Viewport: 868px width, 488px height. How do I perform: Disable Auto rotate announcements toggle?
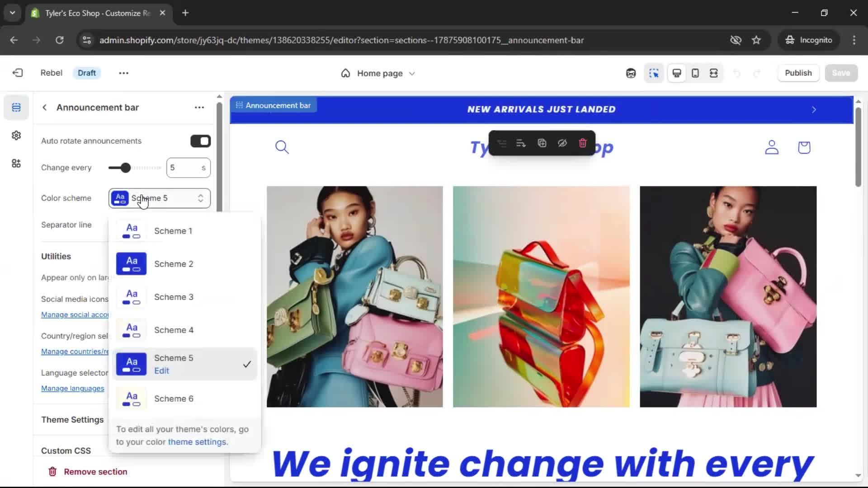pyautogui.click(x=200, y=141)
